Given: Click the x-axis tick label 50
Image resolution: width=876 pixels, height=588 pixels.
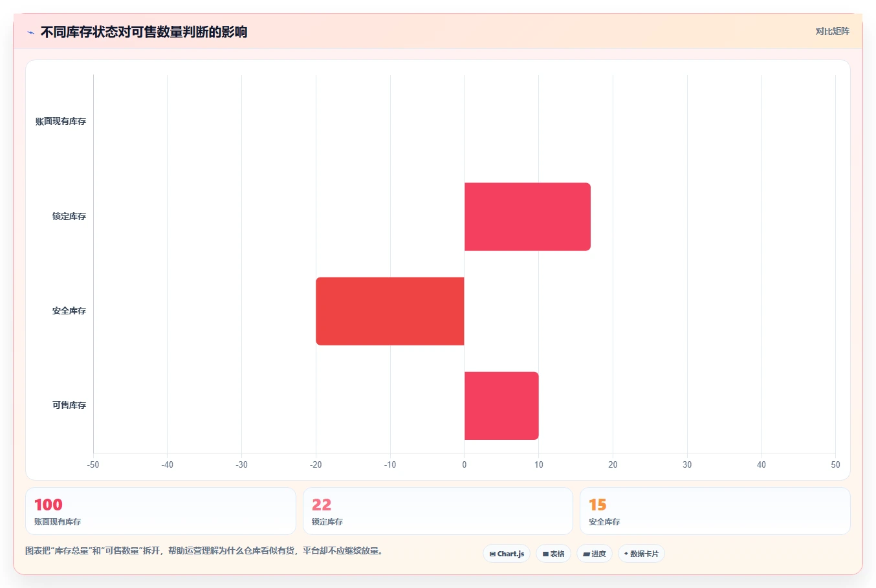Looking at the screenshot, I should pos(835,465).
